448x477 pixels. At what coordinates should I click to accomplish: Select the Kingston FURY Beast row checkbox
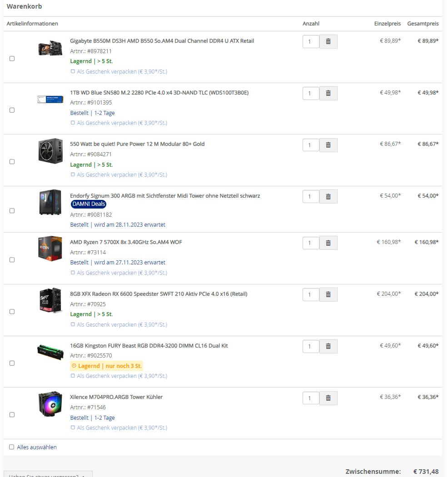pyautogui.click(x=12, y=363)
